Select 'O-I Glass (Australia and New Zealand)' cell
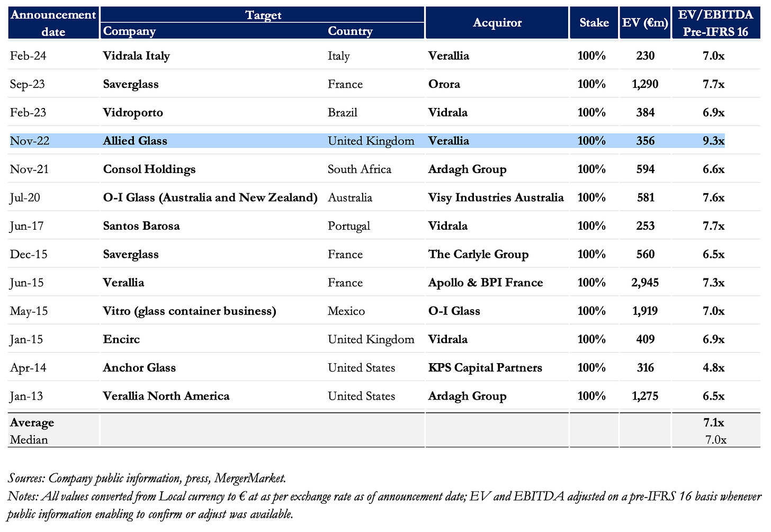Screen dimensions: 771x532 [210, 197]
